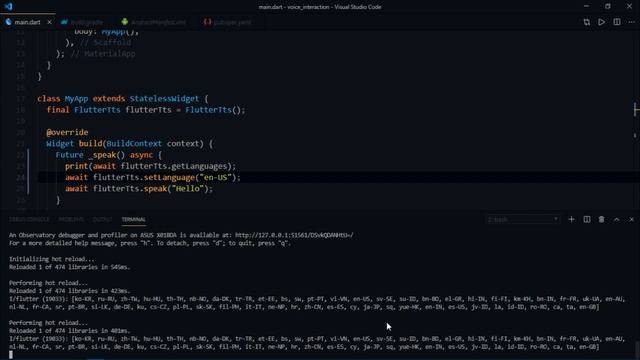Click the FlutterTts() constructor call

click(x=213, y=110)
